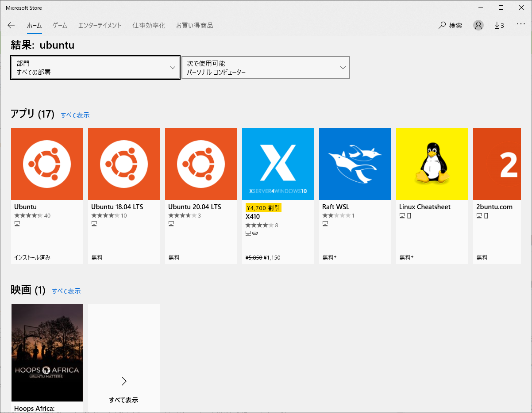Screen dimensions: 532x413
Task: Switch to the ゲーム tab
Action: click(x=59, y=25)
